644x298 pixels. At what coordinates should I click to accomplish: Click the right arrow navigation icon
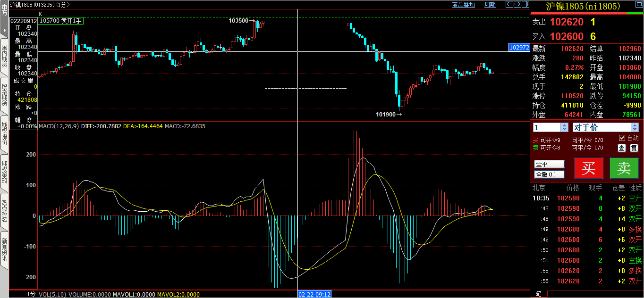(517, 5)
